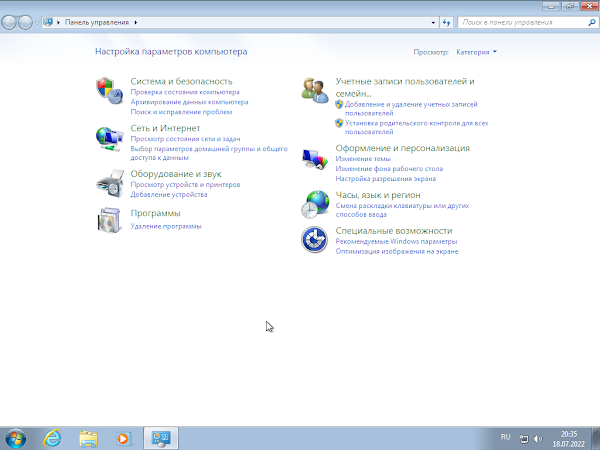The width and height of the screenshot is (600, 450).
Task: Expand the arrow after 'Панель управления' breadcrumb
Action: click(x=135, y=23)
